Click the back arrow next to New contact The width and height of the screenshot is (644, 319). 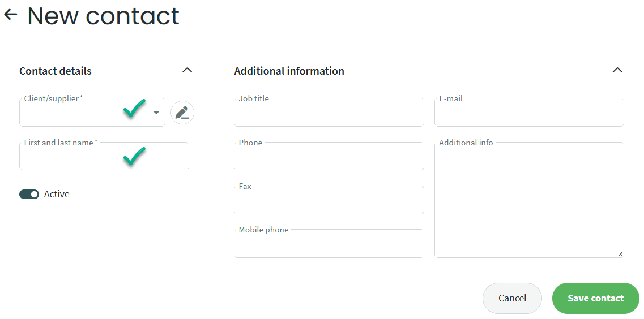click(x=10, y=15)
